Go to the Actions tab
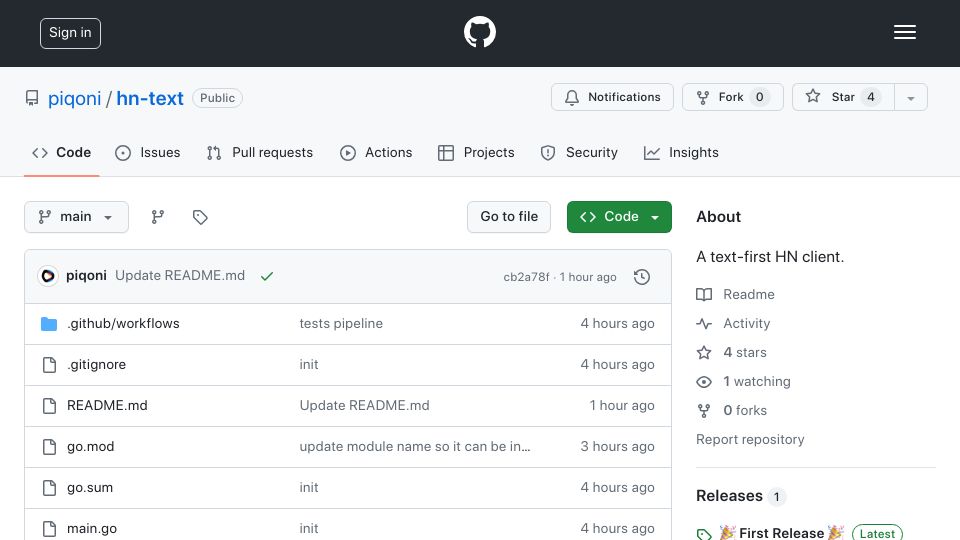 coord(376,152)
